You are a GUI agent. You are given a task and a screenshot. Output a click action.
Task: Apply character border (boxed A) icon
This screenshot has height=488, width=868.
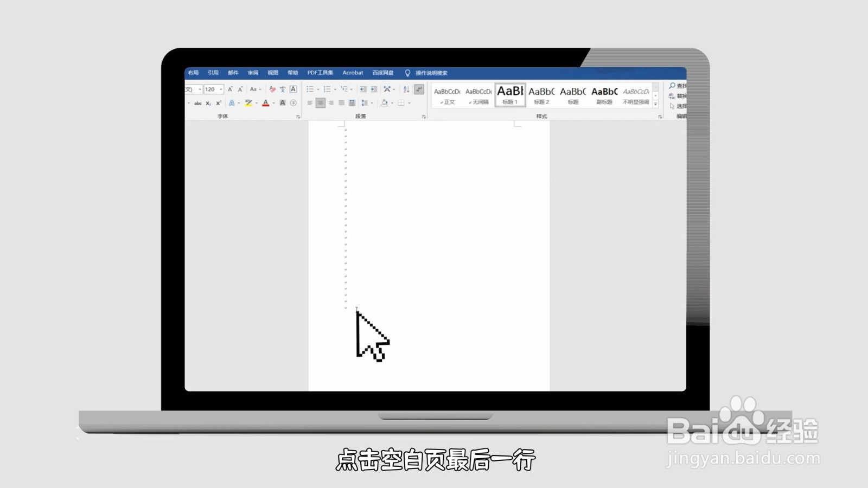click(x=293, y=89)
